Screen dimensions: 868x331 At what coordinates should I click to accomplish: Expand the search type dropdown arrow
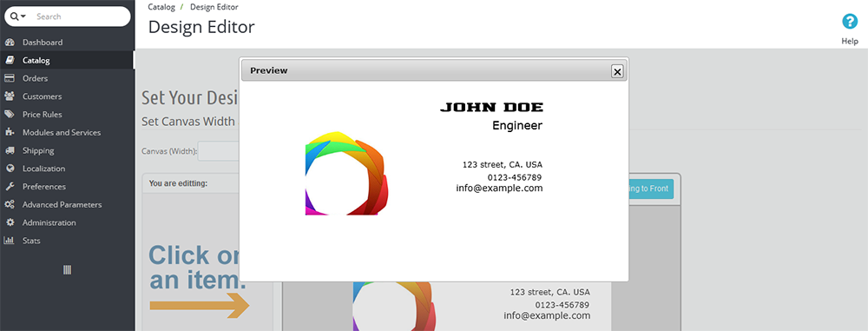[x=23, y=17]
